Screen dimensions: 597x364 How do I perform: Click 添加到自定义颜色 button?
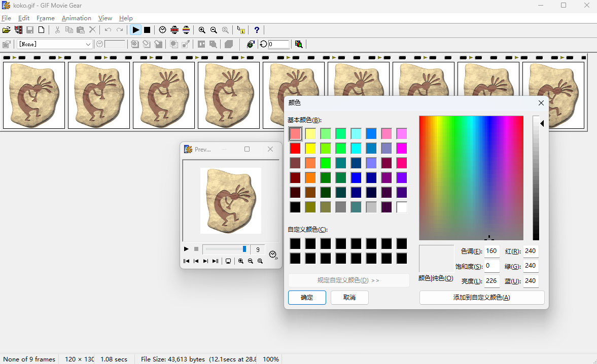(x=481, y=298)
